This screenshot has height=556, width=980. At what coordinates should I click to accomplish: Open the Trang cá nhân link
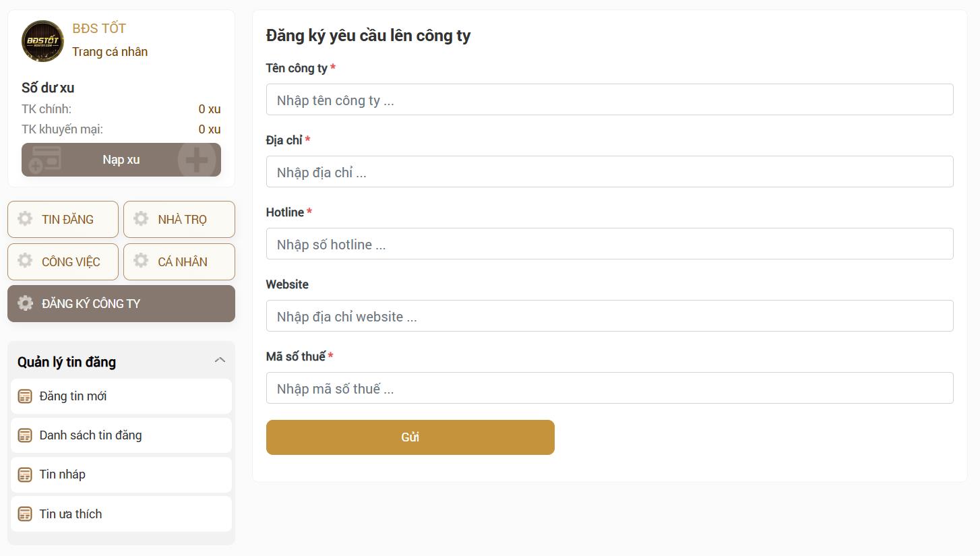tap(110, 51)
